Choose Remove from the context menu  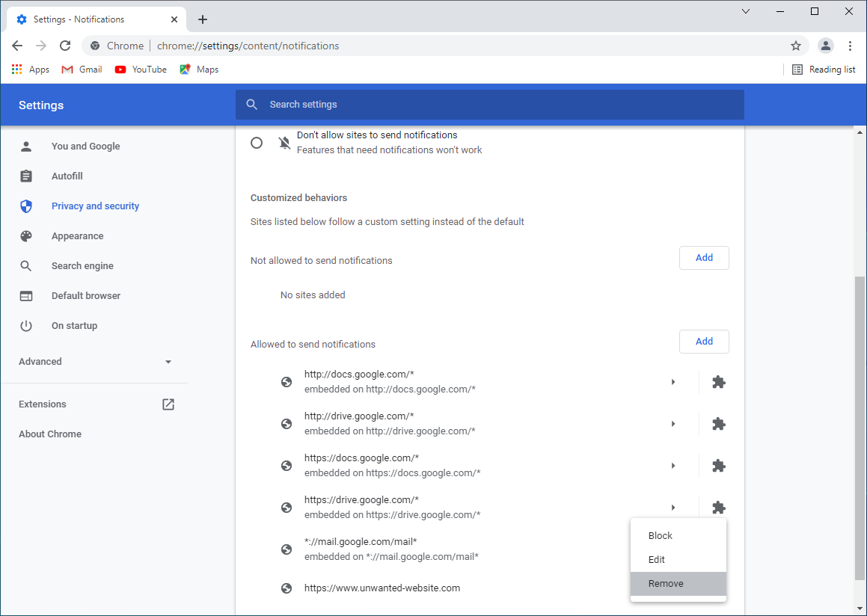pyautogui.click(x=666, y=584)
